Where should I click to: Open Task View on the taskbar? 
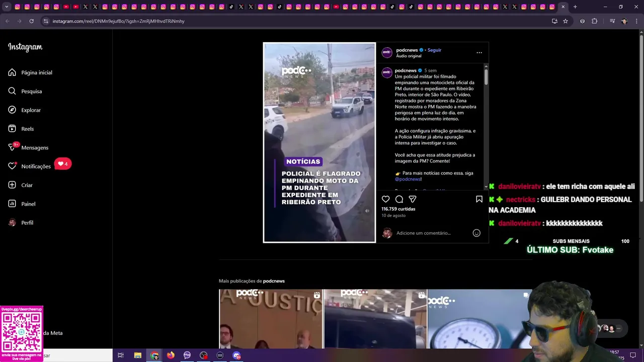click(121, 355)
